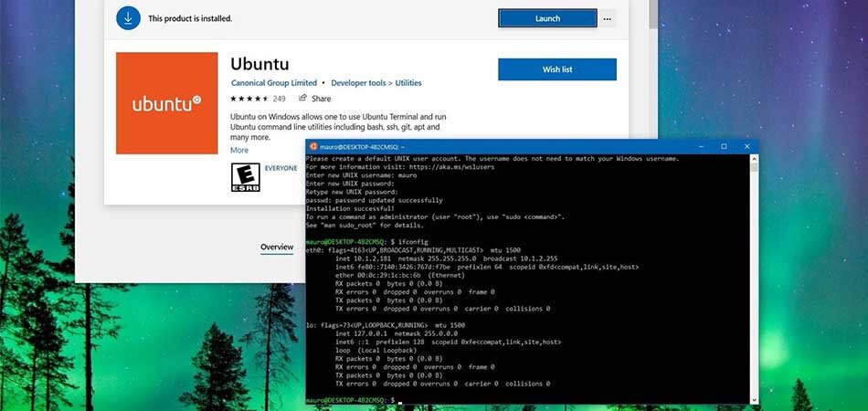The image size is (868, 411).
Task: Click the 'ifconfig' command text in terminal
Action: pyautogui.click(x=413, y=242)
